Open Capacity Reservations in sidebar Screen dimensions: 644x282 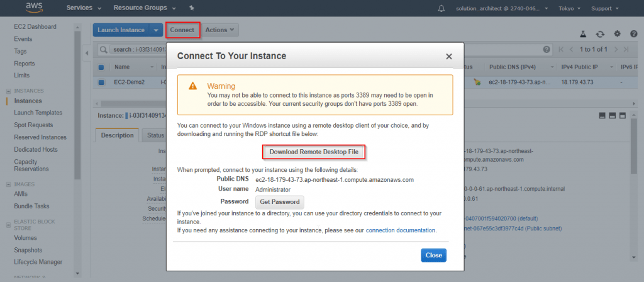[x=31, y=166]
